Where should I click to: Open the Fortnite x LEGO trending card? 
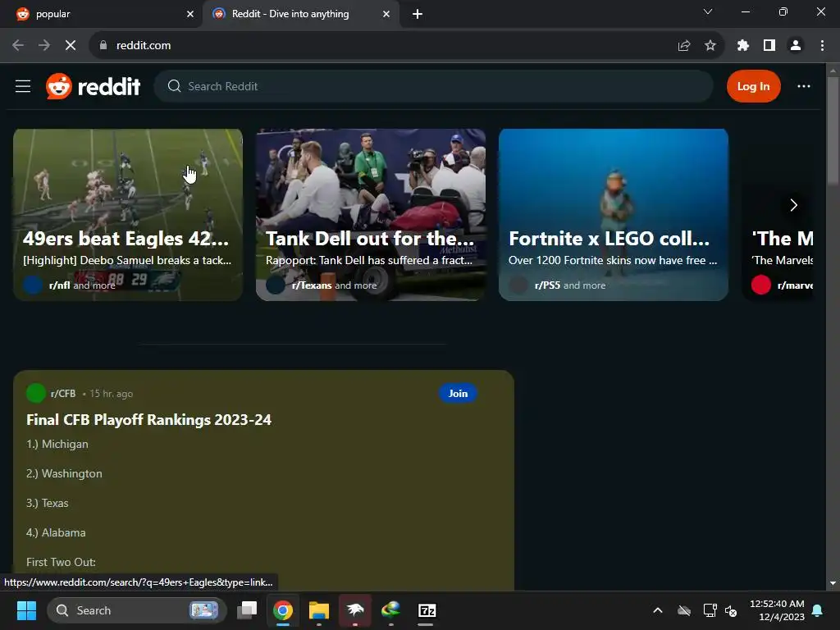614,214
